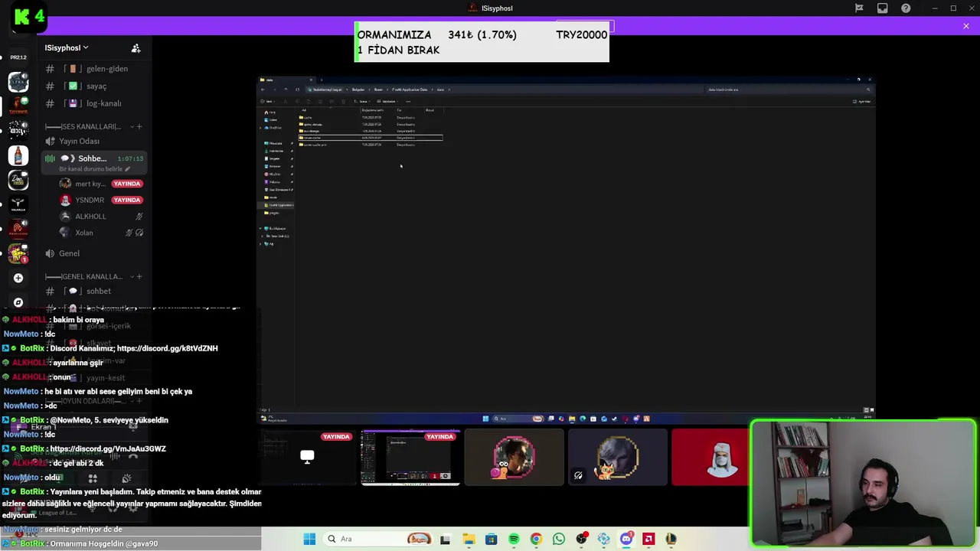
Task: Click OneDrive in streamed Explorer sidebar
Action: 274,128
